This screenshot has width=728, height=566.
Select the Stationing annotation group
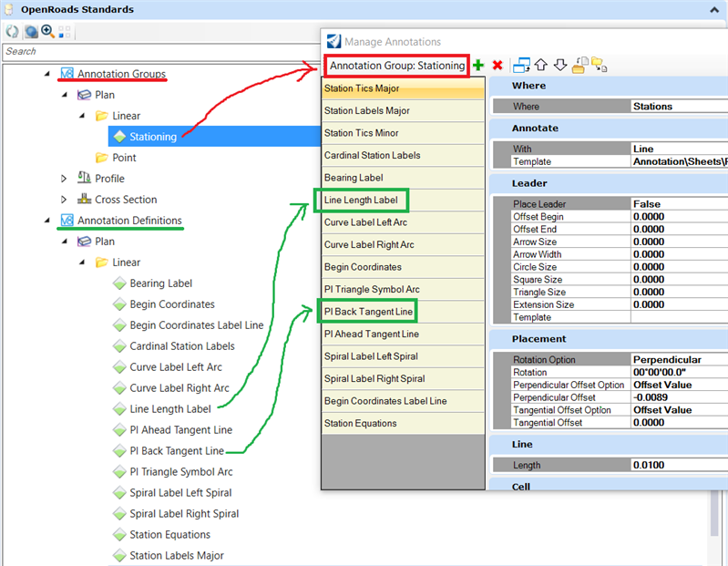coord(153,137)
